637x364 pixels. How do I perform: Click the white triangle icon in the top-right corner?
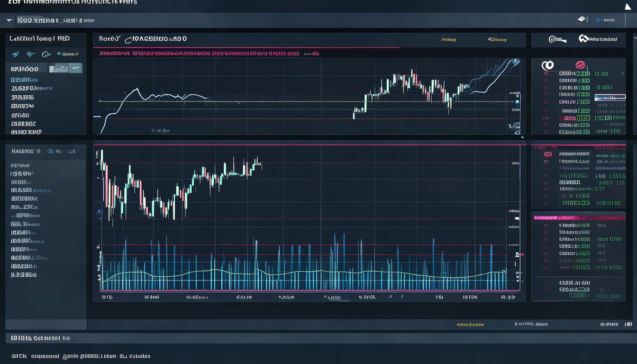pyautogui.click(x=628, y=7)
